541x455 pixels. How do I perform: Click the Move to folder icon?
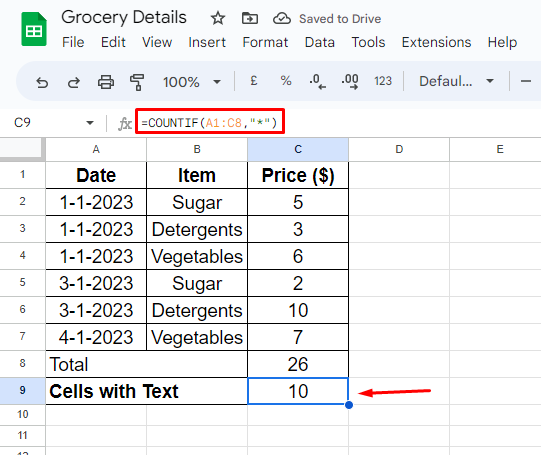[249, 18]
